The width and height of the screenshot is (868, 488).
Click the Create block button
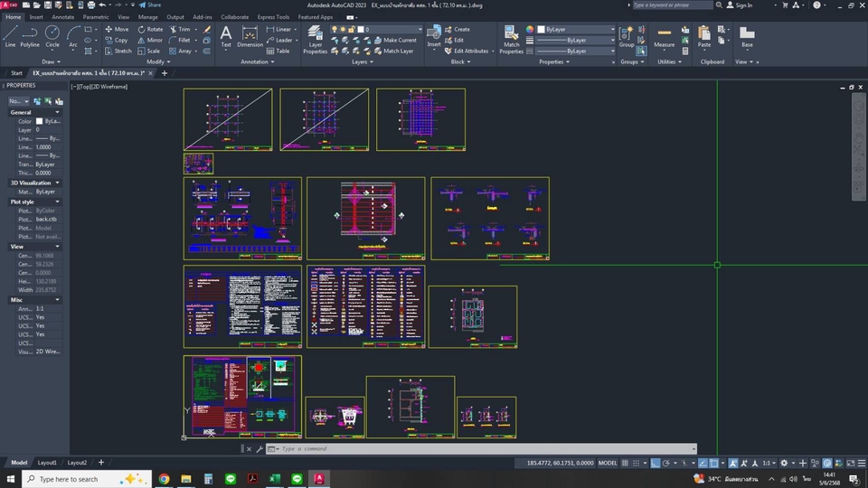click(458, 29)
